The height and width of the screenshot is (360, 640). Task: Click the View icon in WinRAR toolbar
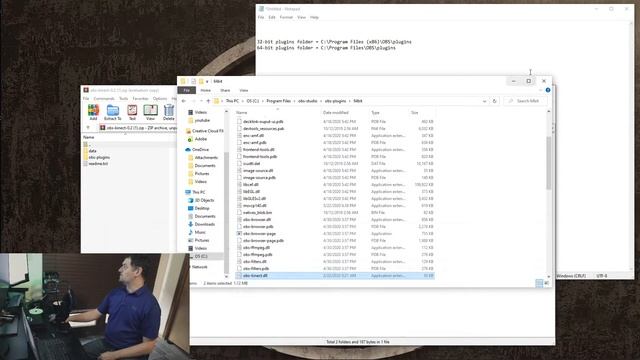(x=150, y=112)
